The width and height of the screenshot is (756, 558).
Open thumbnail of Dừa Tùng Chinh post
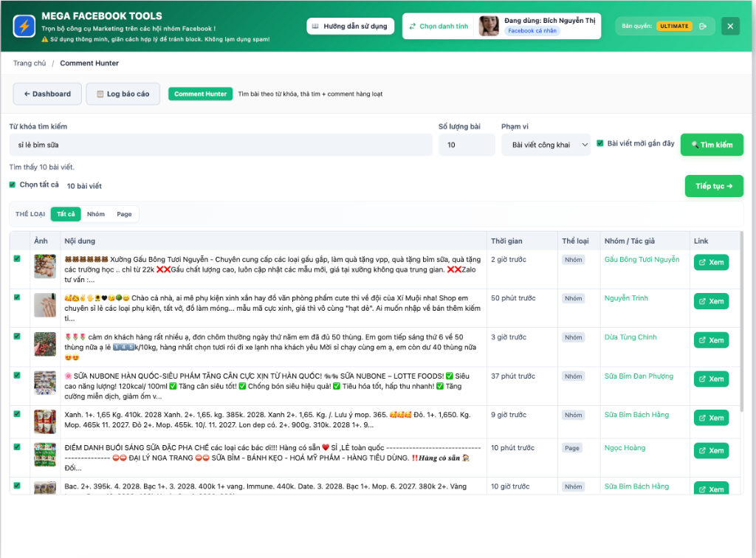pos(45,344)
